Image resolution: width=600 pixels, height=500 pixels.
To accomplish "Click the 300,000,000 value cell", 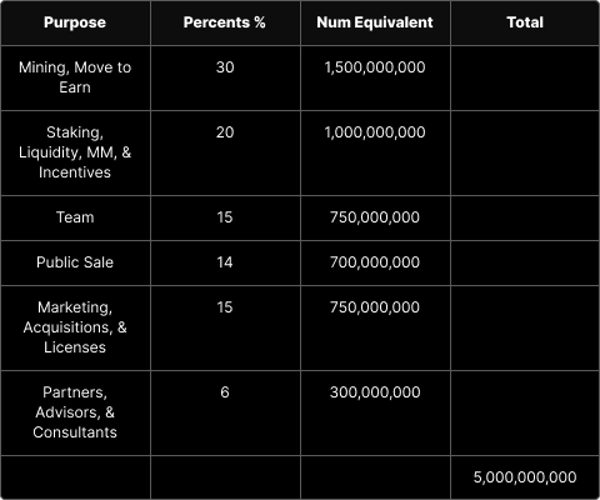I will pos(375,392).
